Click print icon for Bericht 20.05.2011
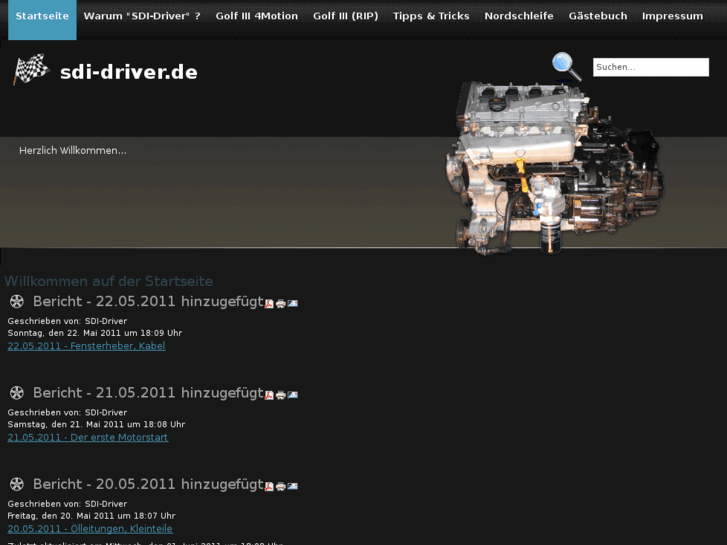The image size is (727, 545). coord(281,487)
